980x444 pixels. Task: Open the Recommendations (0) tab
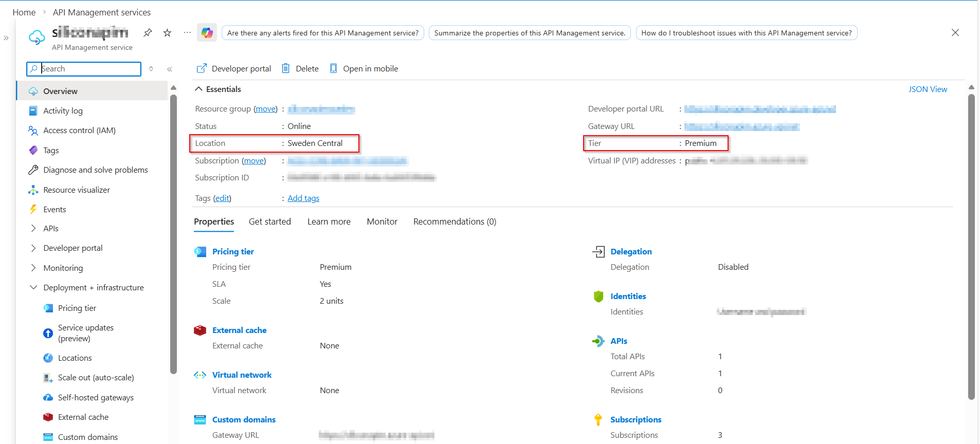tap(455, 221)
